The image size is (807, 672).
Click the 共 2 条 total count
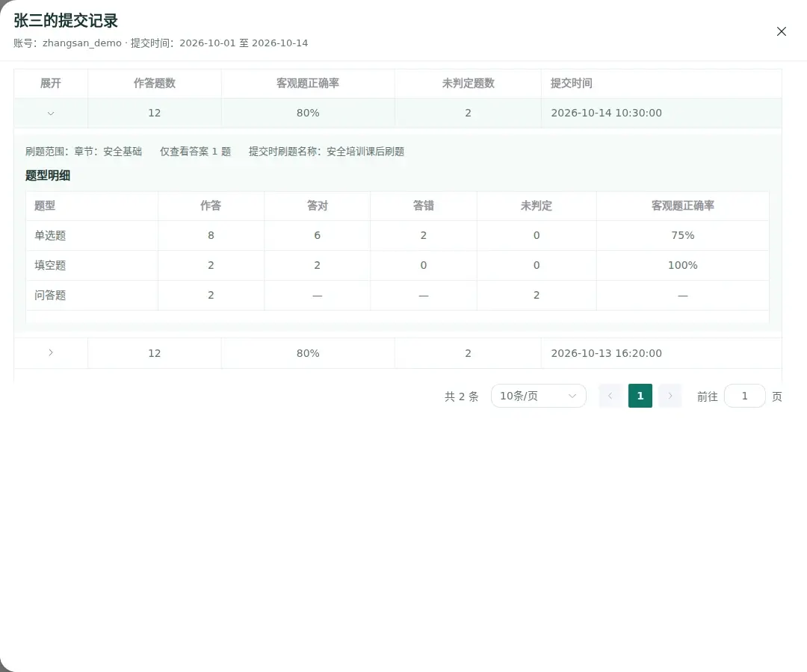[462, 396]
